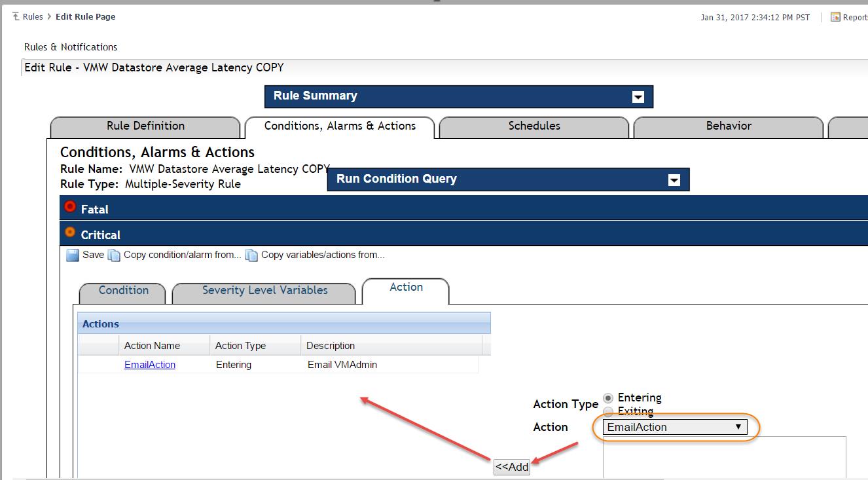The image size is (868, 480).
Task: Click the red Fatal severity icon
Action: tap(70, 208)
